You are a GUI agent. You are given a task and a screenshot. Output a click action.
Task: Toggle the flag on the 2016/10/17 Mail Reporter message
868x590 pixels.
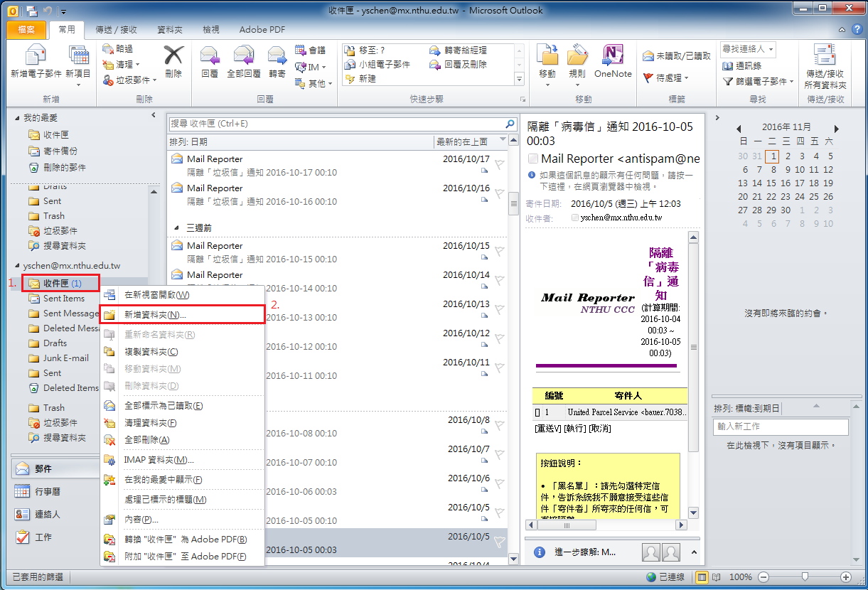[500, 164]
